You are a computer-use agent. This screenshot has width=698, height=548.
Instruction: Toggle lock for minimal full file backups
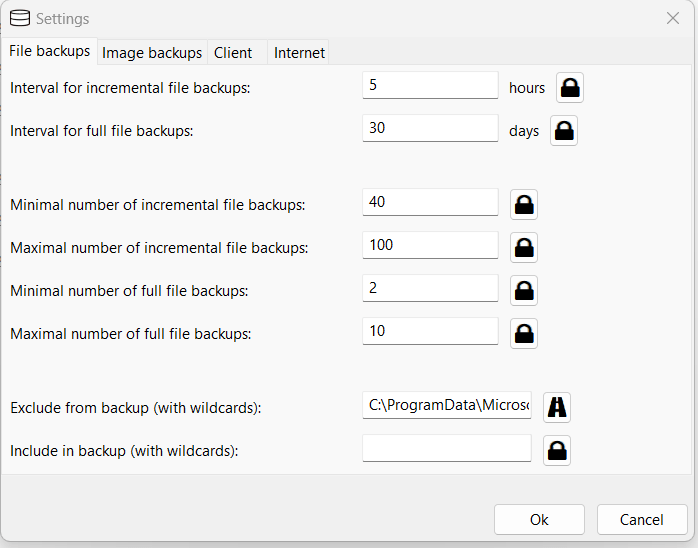tap(524, 290)
